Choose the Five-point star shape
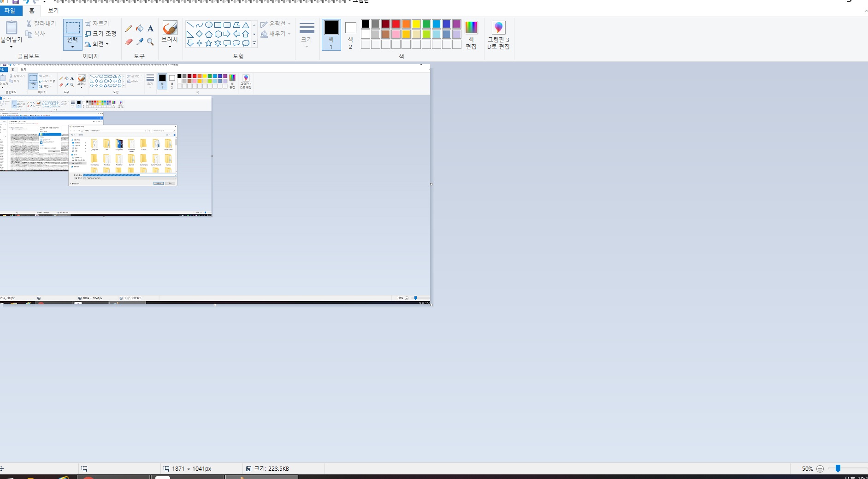This screenshot has height=479, width=868. pos(208,43)
